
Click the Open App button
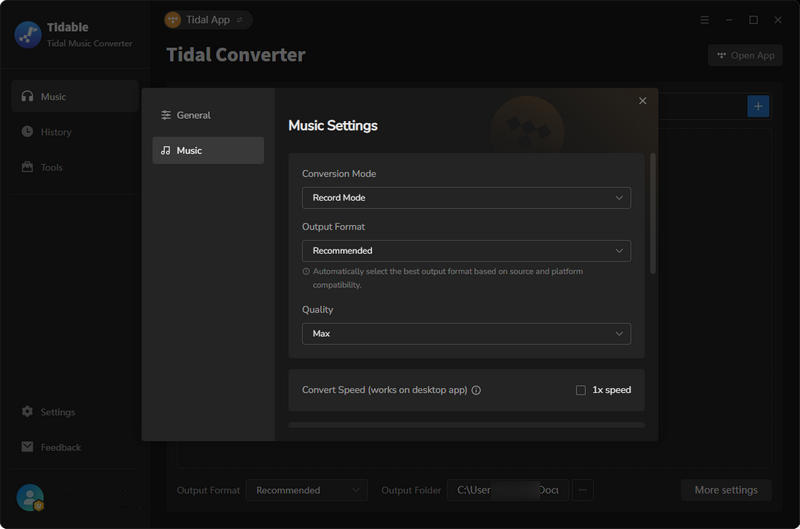745,55
